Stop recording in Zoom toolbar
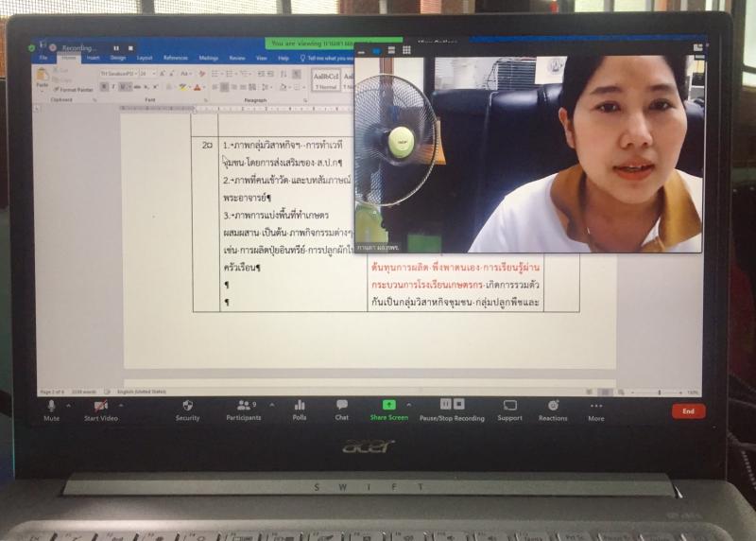Screen dimensions: 756x541 (459, 404)
